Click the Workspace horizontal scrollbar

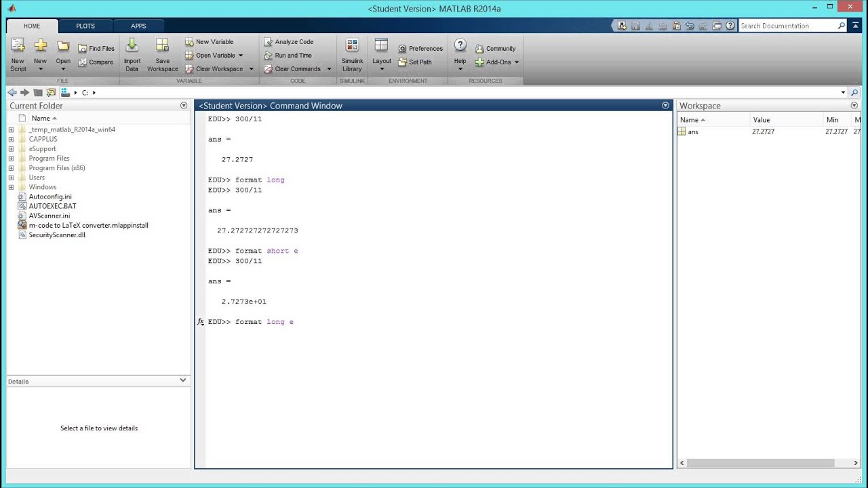(760, 463)
